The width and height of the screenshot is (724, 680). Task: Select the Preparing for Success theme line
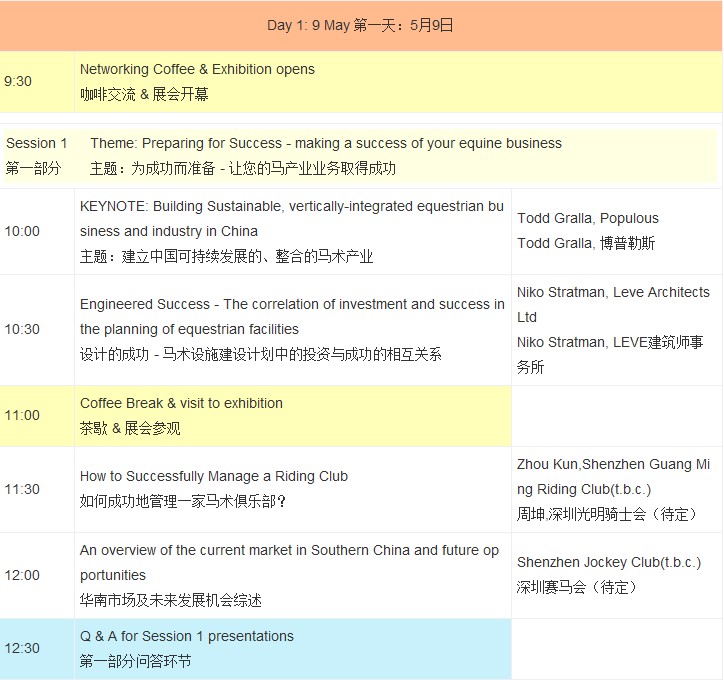(x=326, y=143)
